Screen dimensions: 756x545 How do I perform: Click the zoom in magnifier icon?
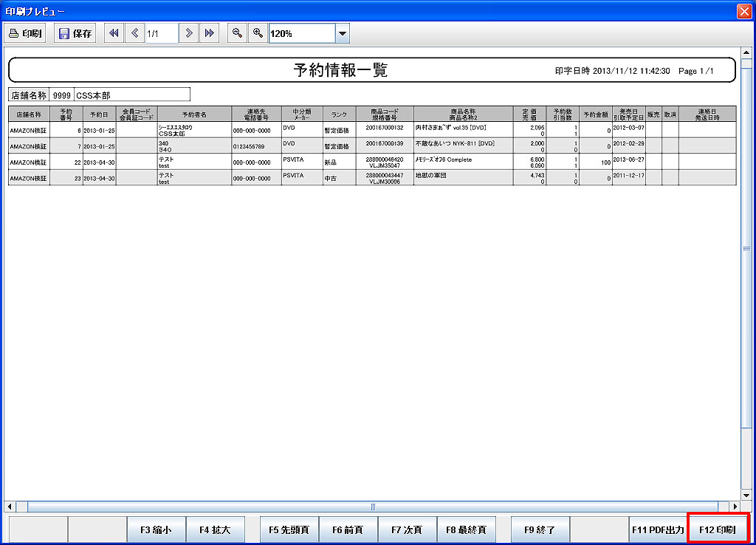tap(258, 33)
